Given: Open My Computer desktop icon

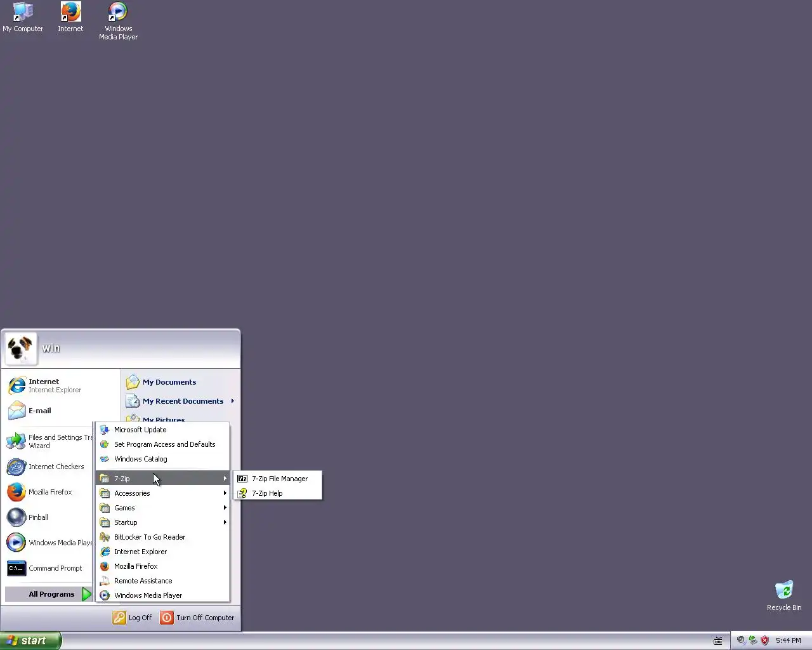Looking at the screenshot, I should click(23, 17).
